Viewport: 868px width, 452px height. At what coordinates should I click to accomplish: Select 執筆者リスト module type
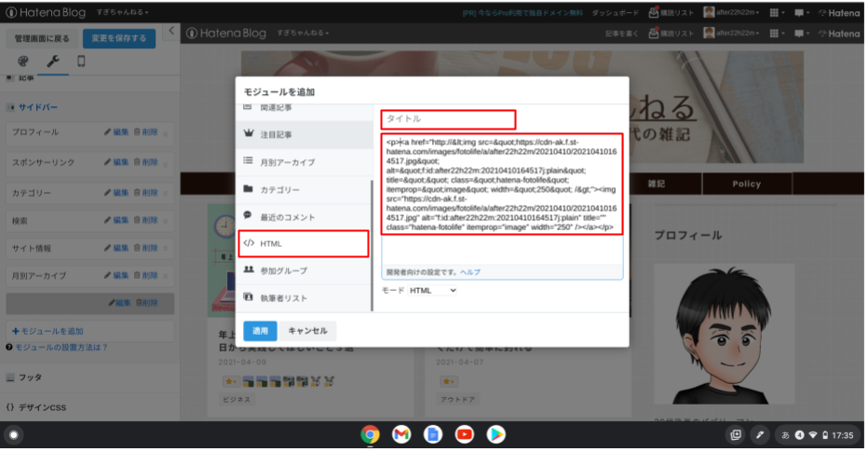pos(305,298)
